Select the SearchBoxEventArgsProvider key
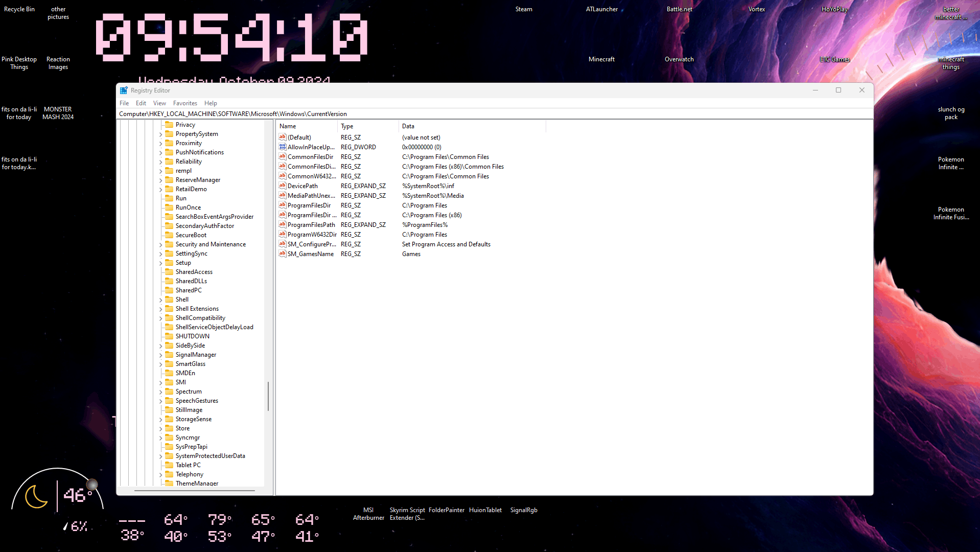Screen dimensions: 980x552 coord(215,217)
